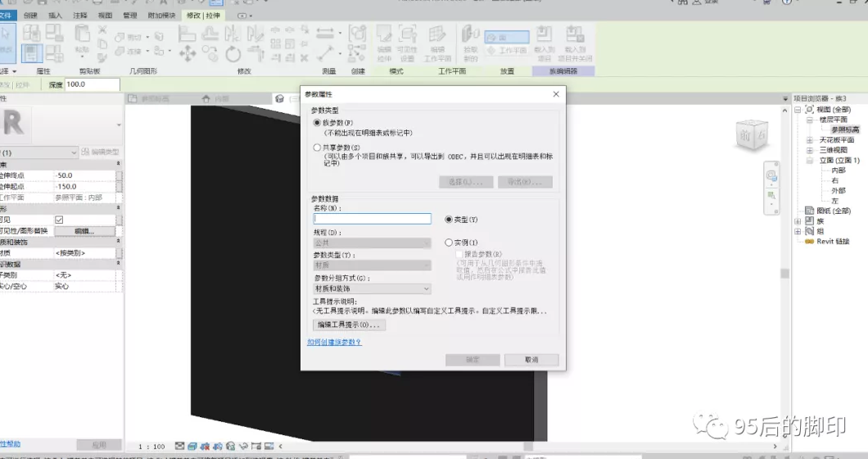The height and width of the screenshot is (459, 868).
Task: Open the 文件 menu
Action: click(x=7, y=16)
